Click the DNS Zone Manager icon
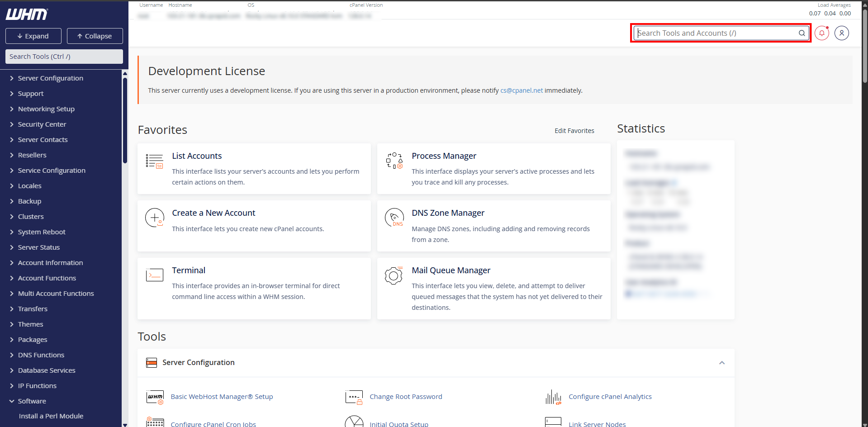This screenshot has height=427, width=868. [394, 218]
